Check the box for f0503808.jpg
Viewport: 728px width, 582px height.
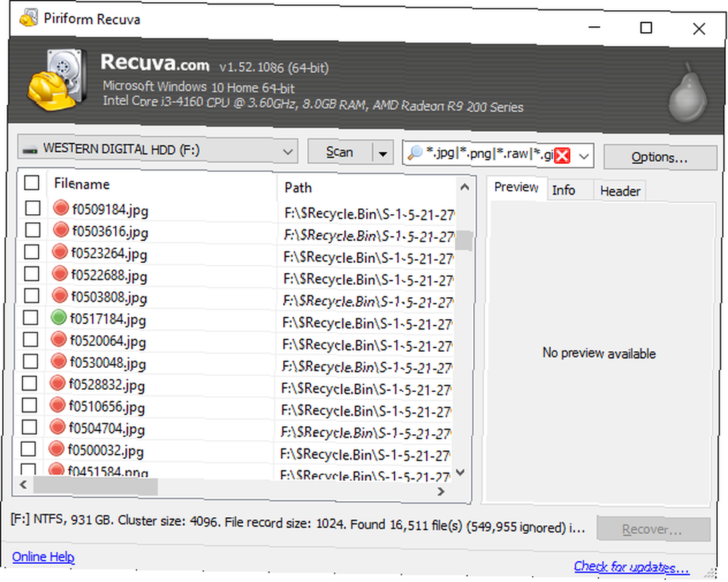[31, 295]
